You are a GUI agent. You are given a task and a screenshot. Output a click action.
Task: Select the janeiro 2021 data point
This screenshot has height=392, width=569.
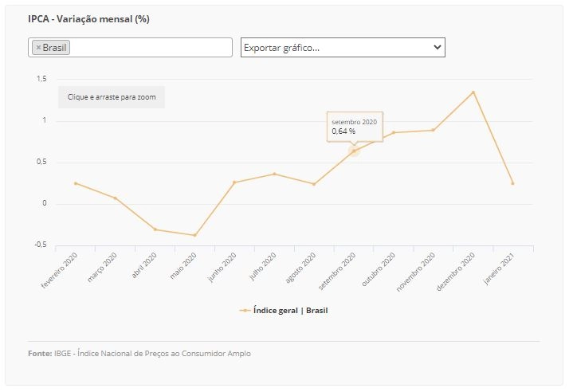pyautogui.click(x=512, y=184)
